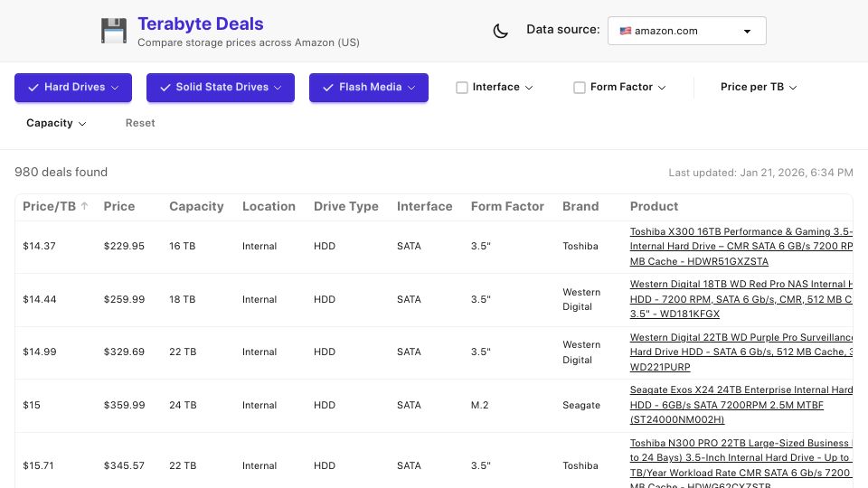The image size is (868, 488).
Task: Toggle the Flash Media filter
Action: click(369, 88)
